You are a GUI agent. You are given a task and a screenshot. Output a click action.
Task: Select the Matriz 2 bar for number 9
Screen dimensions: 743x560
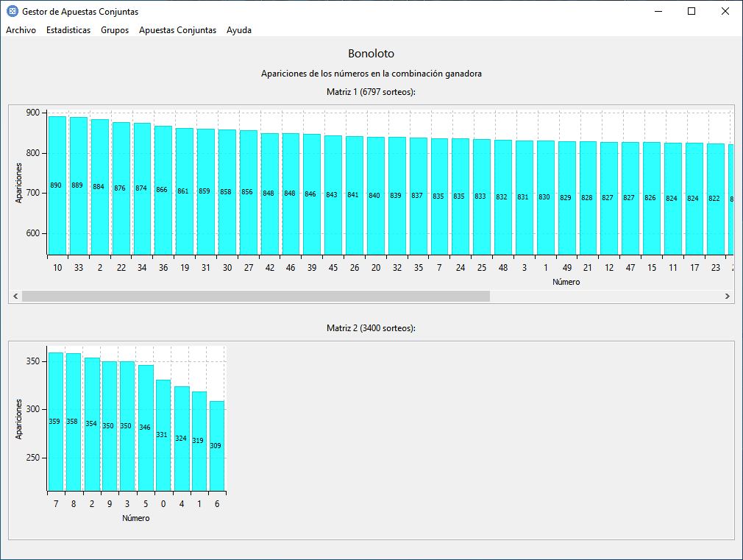110,426
